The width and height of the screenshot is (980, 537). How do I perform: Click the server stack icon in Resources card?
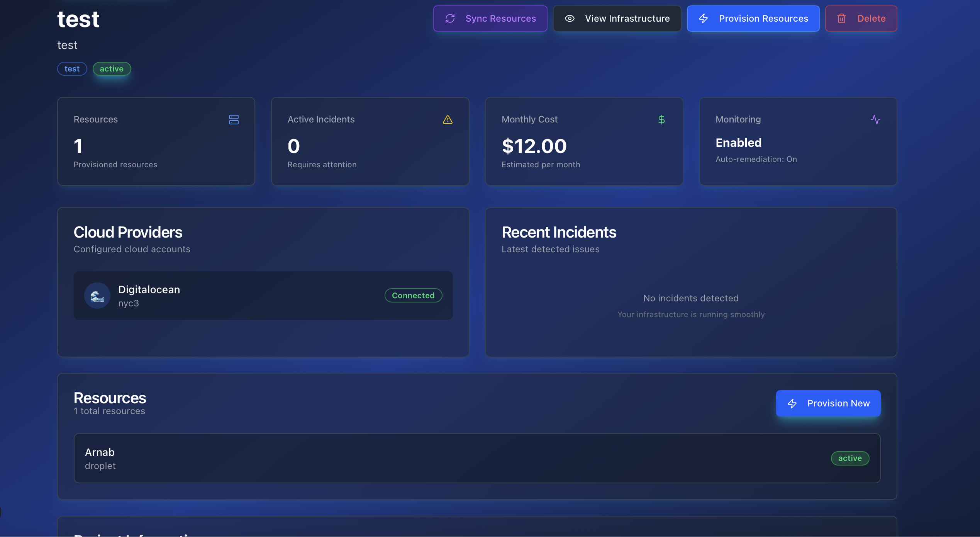click(234, 120)
